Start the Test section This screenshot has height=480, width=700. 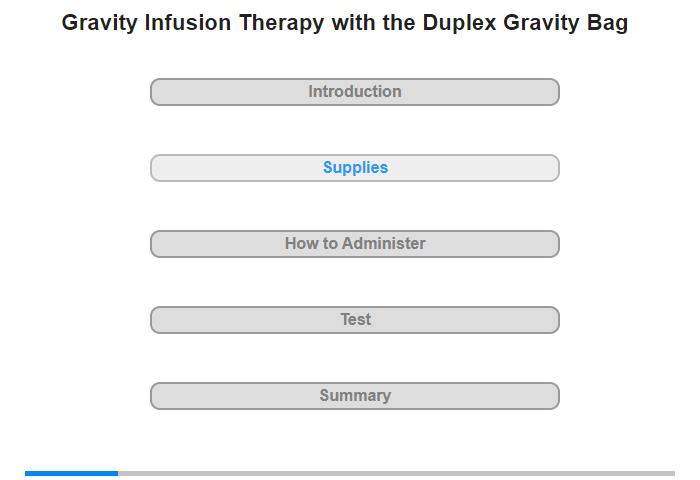[x=354, y=320]
